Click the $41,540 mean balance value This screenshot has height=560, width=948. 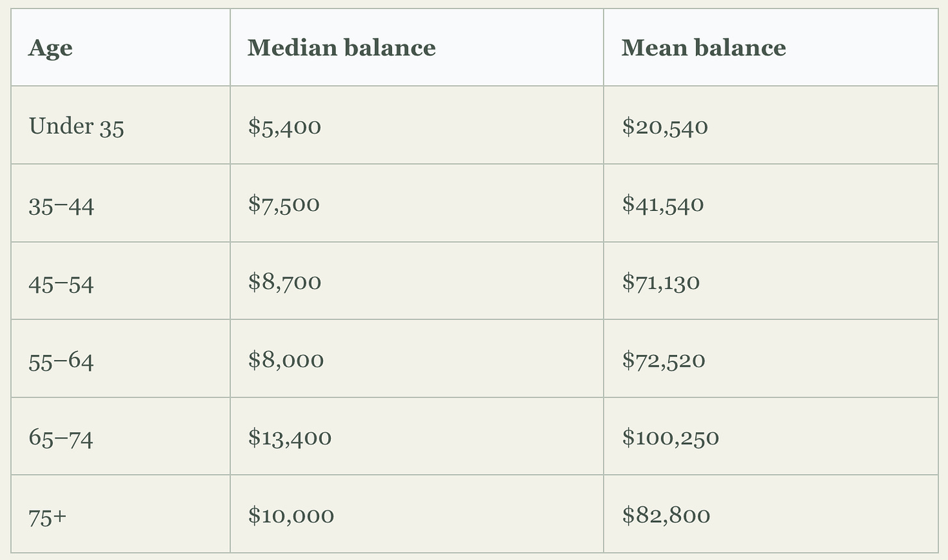click(x=663, y=204)
